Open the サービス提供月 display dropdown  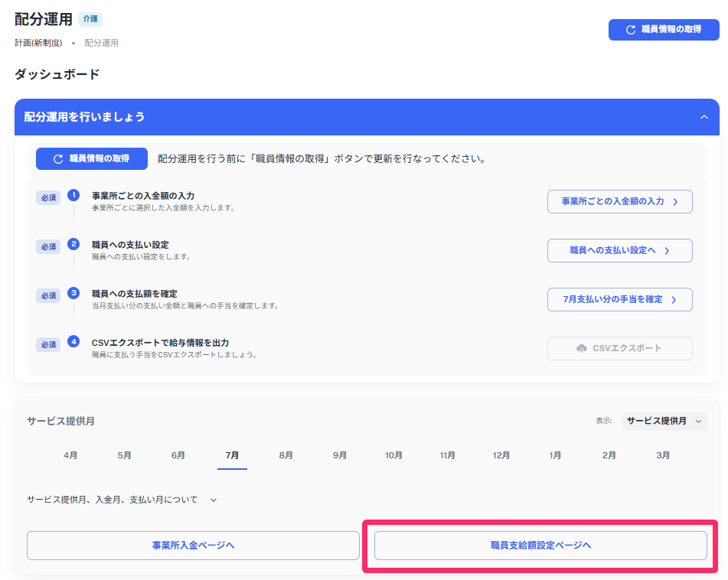664,421
